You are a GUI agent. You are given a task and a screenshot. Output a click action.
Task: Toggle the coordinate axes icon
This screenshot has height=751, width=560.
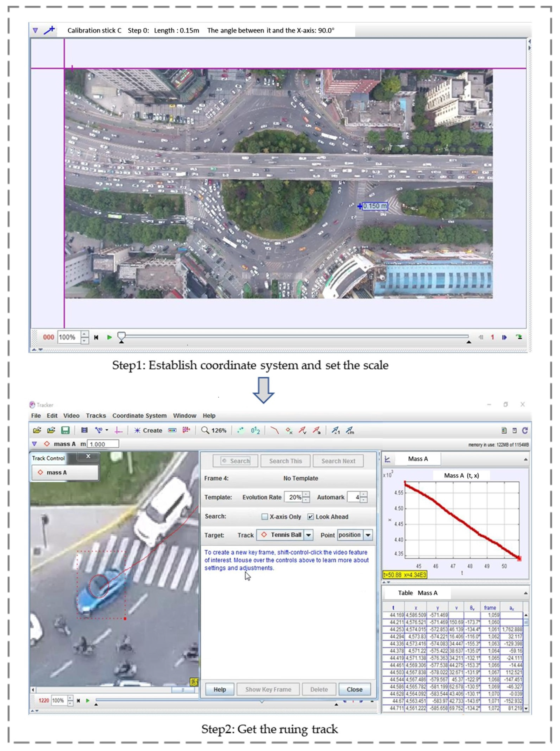coord(118,430)
